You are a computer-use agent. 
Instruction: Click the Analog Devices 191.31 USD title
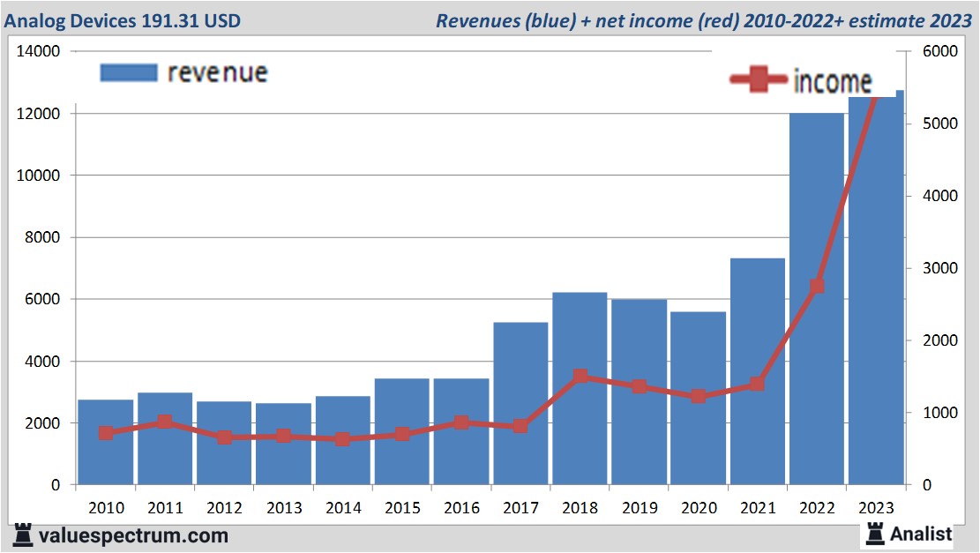[122, 19]
